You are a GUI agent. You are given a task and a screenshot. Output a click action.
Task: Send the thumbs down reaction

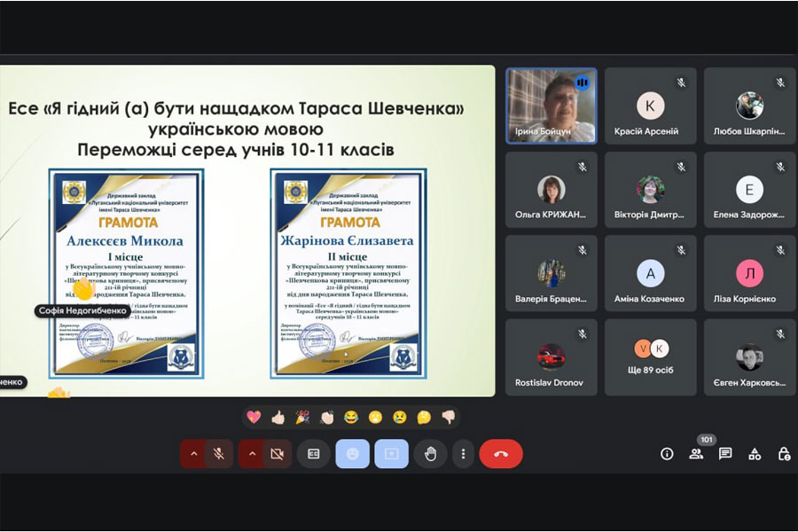pos(448,418)
